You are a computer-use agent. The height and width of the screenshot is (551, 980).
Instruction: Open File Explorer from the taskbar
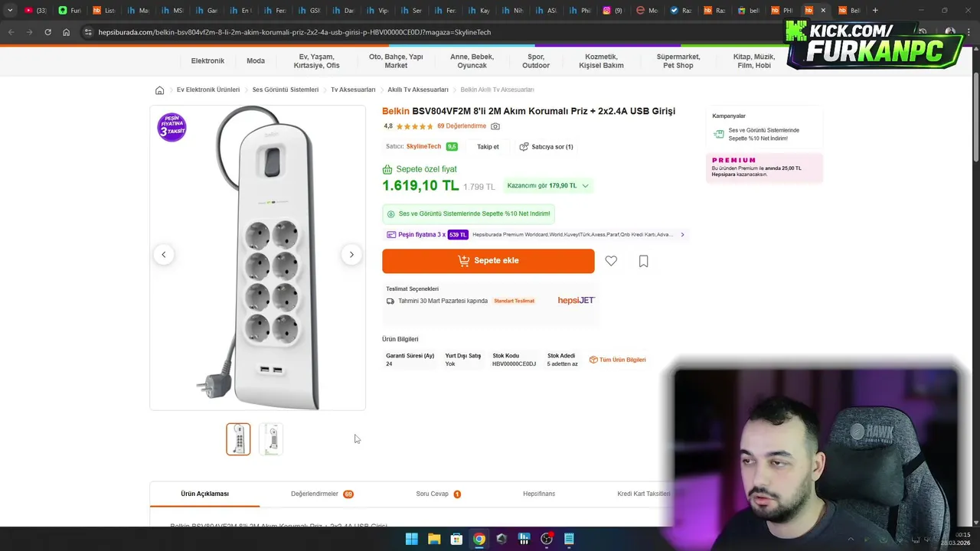click(x=434, y=539)
